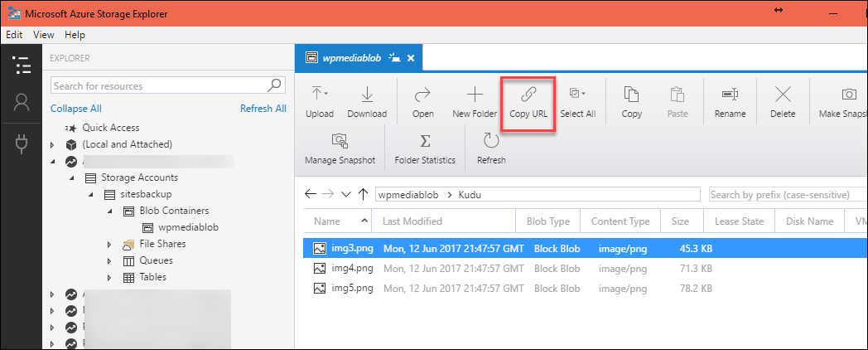868x350 pixels.
Task: Open the recent locations down chevron
Action: click(x=346, y=194)
